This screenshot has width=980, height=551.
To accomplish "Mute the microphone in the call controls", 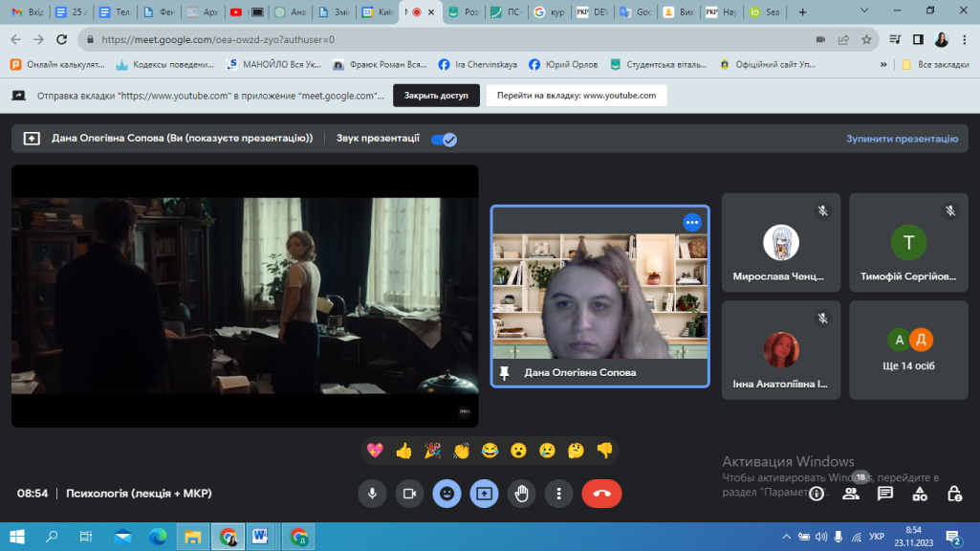I will (372, 494).
